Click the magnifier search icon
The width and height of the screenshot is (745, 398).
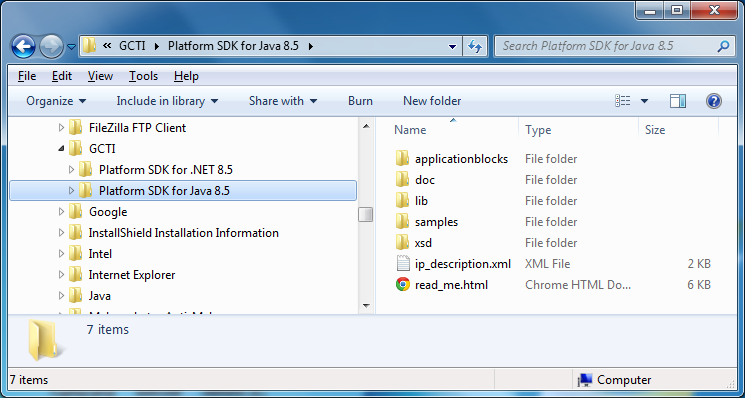[x=723, y=46]
